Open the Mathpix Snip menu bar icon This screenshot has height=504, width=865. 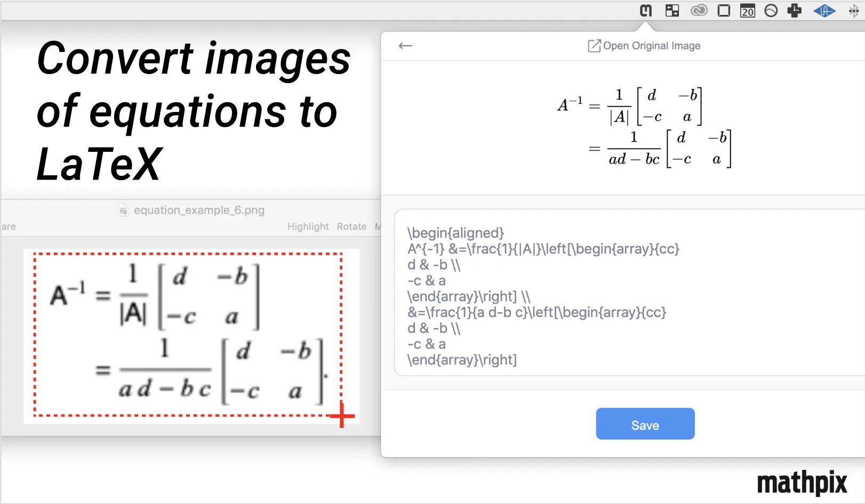click(645, 11)
